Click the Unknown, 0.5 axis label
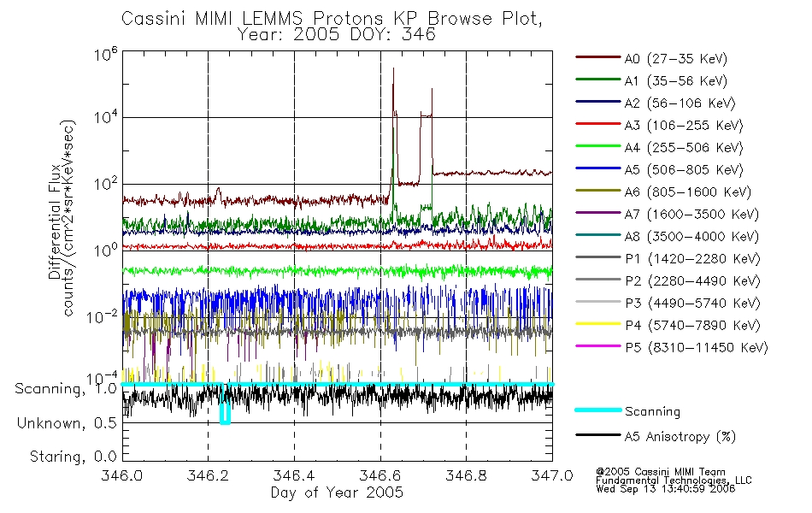 pyautogui.click(x=67, y=423)
